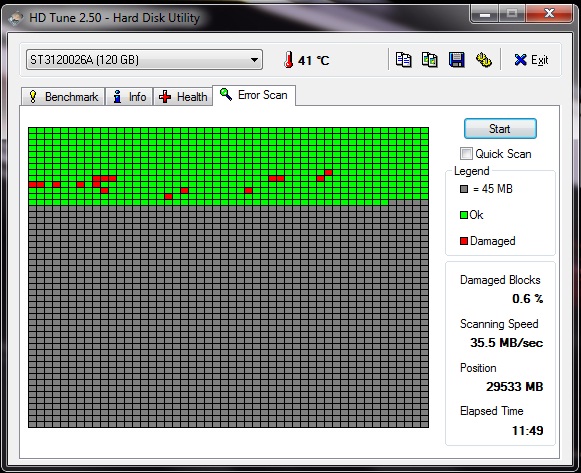Click the copy screenshot to clipboard icon
Screen dimensions: 581x473
tap(430, 60)
